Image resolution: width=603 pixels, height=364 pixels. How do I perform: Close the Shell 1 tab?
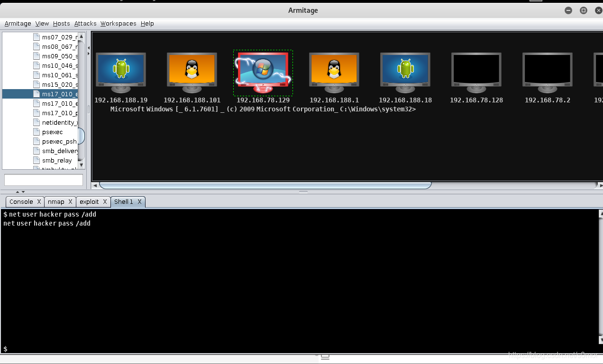click(x=139, y=202)
